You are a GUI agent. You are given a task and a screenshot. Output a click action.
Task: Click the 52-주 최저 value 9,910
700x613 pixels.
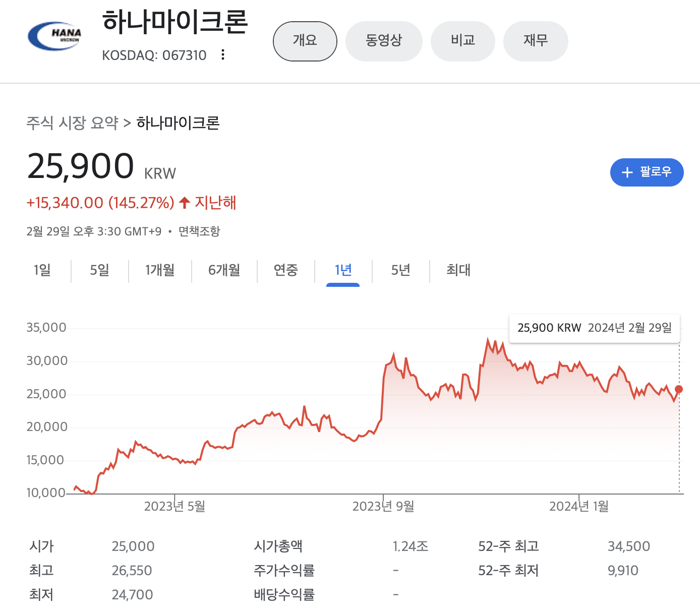coord(623,571)
